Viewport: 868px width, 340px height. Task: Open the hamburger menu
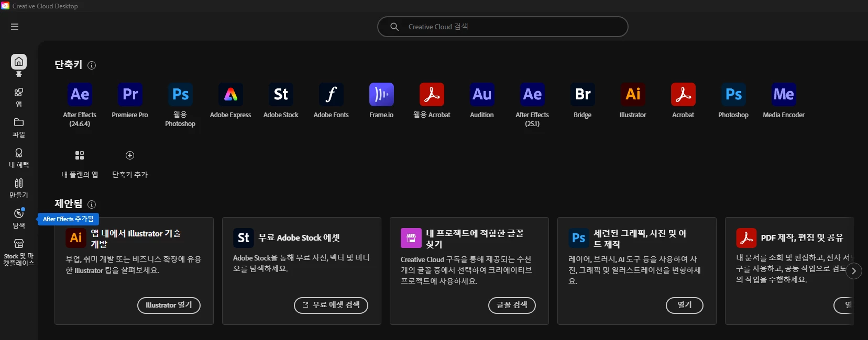pos(15,27)
